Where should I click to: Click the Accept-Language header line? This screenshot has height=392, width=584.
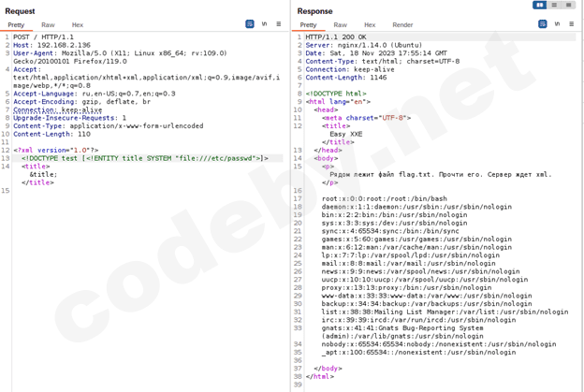[95, 94]
